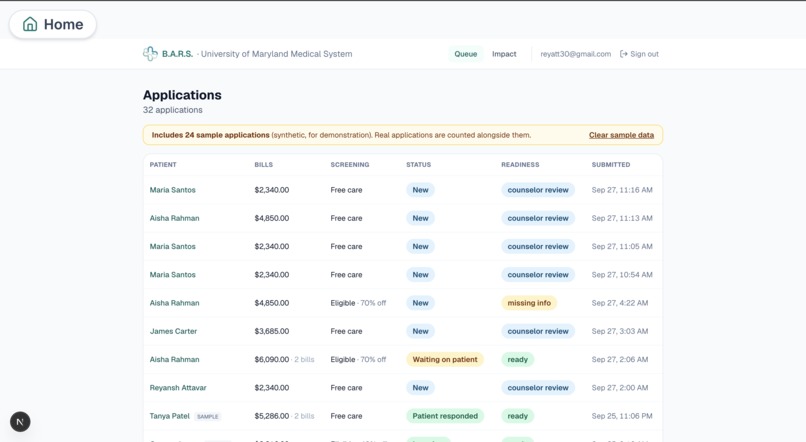Click the 32 applications count text
The height and width of the screenshot is (442, 806).
173,110
